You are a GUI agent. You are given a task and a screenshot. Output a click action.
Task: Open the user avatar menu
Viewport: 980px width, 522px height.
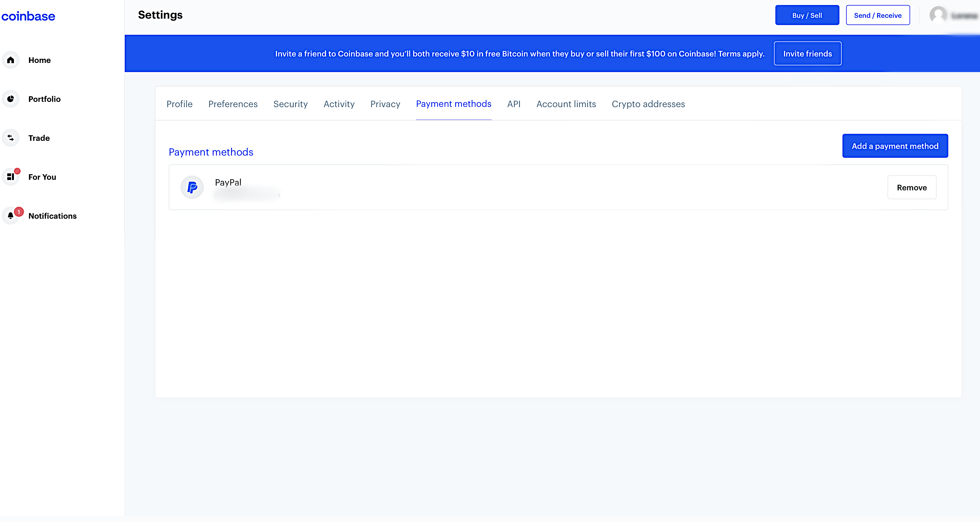(938, 15)
